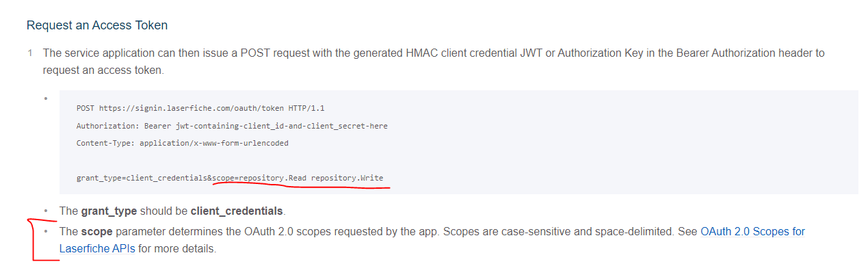Click the words 'for more details'
This screenshot has width=868, height=264.
(176, 248)
